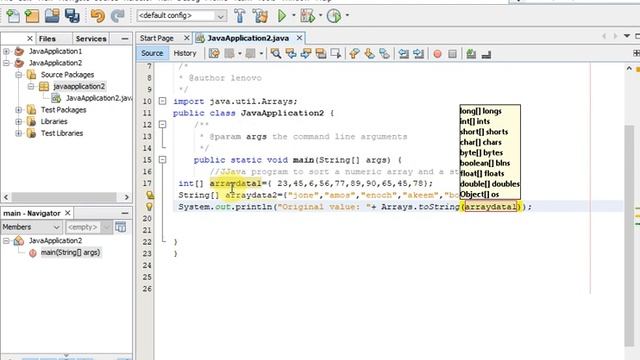This screenshot has width=640, height=360.
Task: Switch to the Start Page tab
Action: coord(157,38)
